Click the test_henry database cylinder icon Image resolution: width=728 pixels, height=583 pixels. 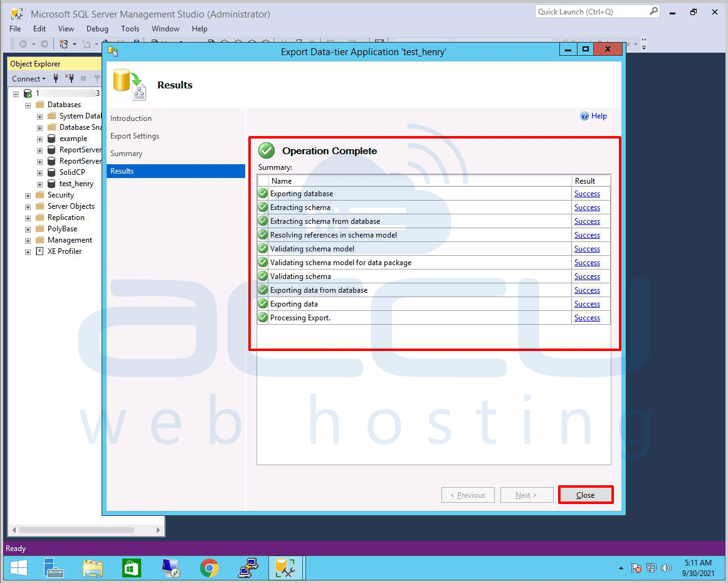(x=51, y=183)
